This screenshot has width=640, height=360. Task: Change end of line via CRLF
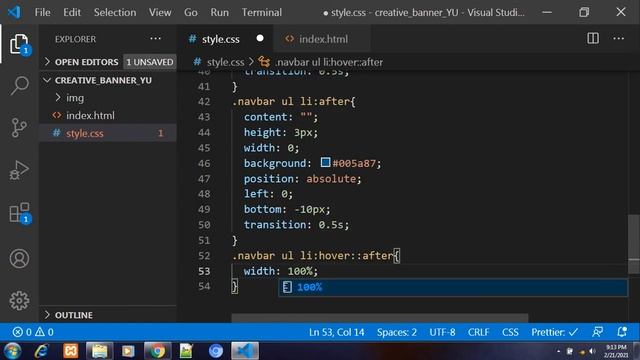pyautogui.click(x=478, y=332)
